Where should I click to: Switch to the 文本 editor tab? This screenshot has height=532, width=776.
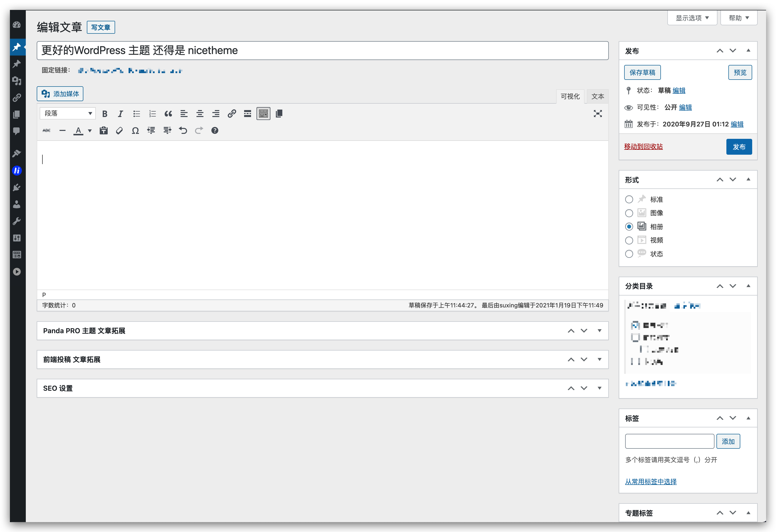(598, 96)
